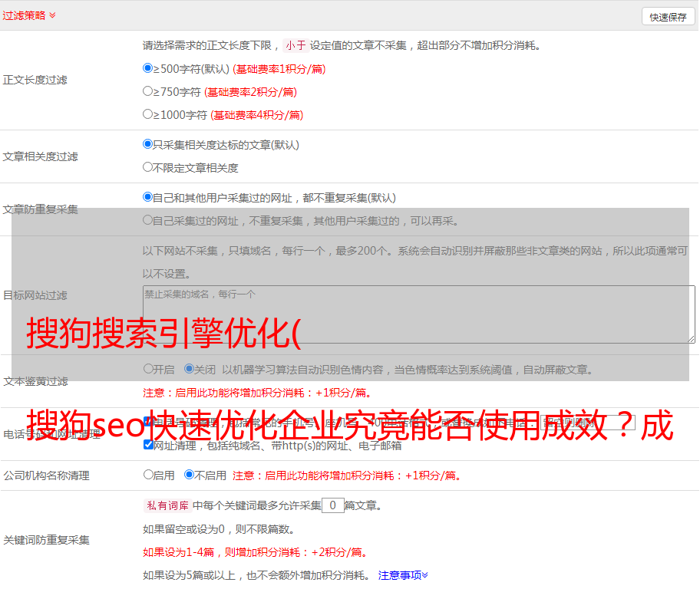Click the 篇文章 count input field

pos(333,505)
